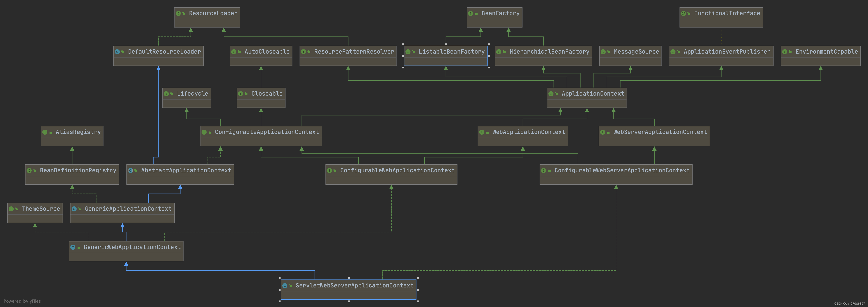Click the Closeable interface icon
The width and height of the screenshot is (868, 307).
[x=241, y=94]
